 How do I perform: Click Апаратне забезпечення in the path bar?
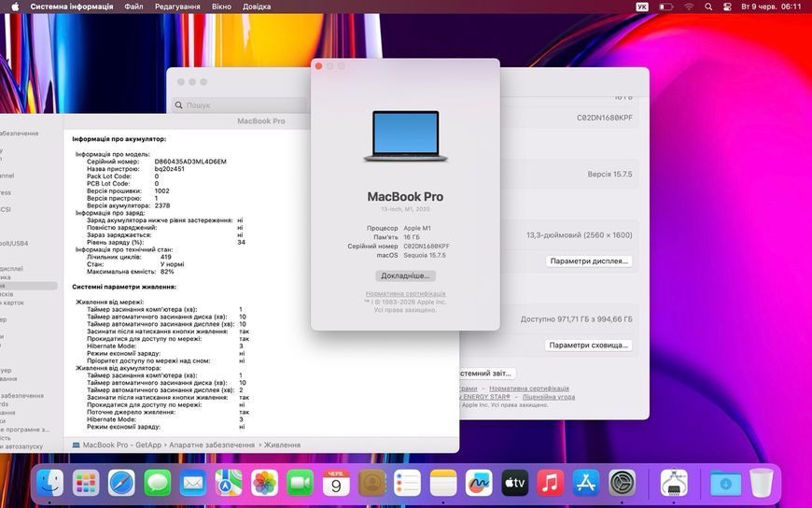(x=212, y=444)
